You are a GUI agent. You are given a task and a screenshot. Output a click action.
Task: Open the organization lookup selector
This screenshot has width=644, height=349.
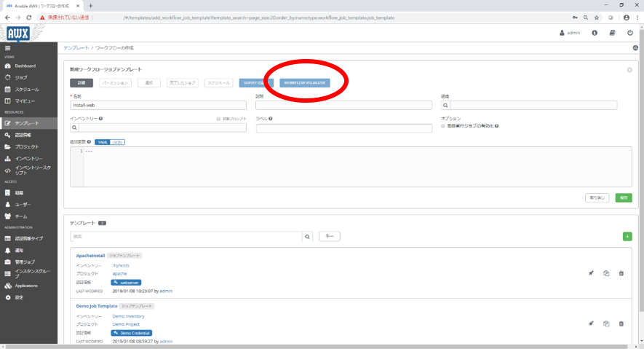coord(445,105)
